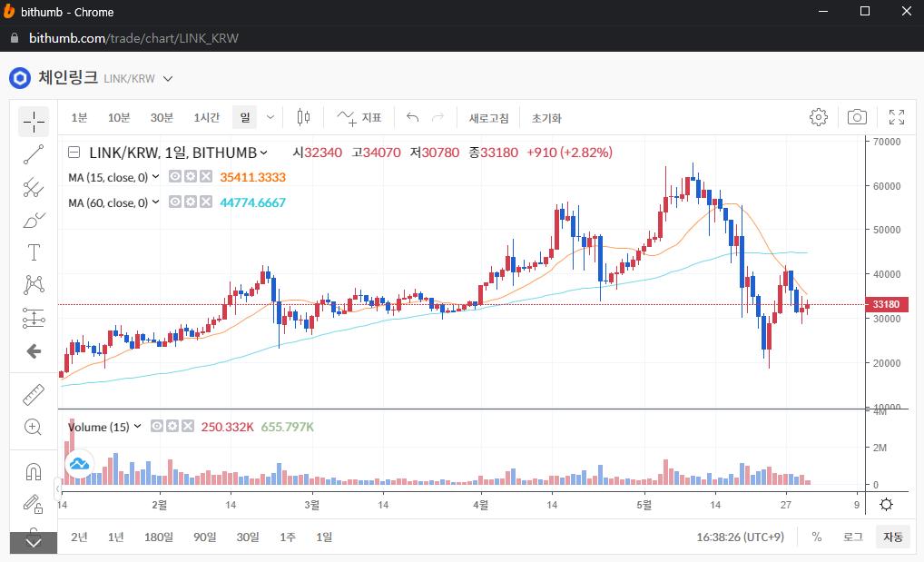924x562 pixels.
Task: Open the candlestick chart style selector
Action: [x=303, y=117]
